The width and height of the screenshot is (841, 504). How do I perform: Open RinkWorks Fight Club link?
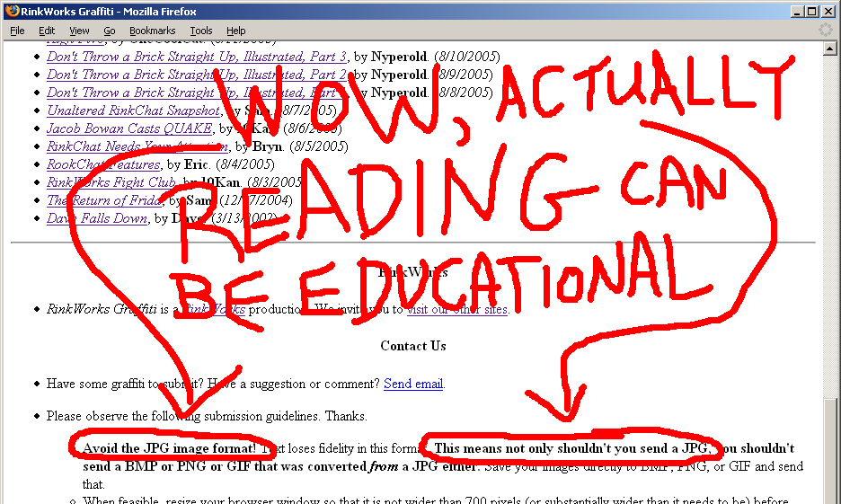(111, 181)
